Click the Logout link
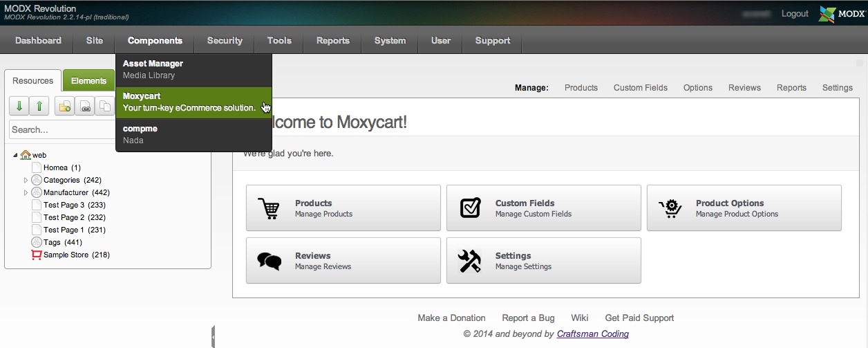This screenshot has height=348, width=868. point(795,14)
